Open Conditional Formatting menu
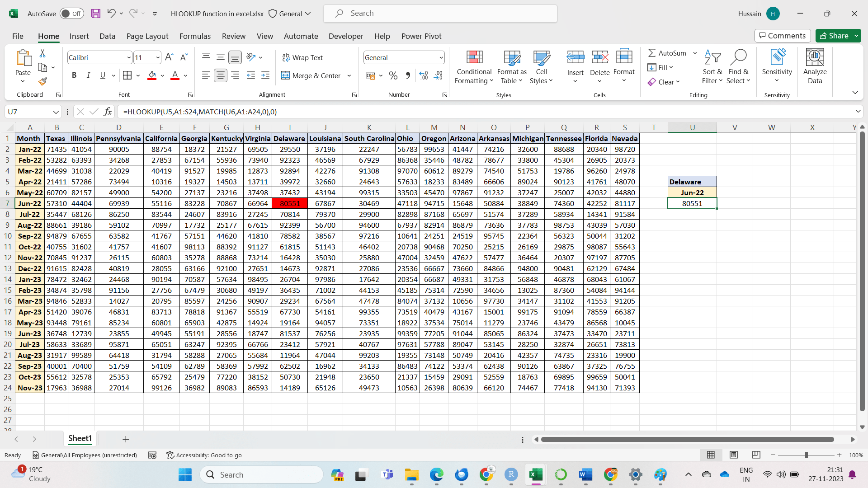This screenshot has width=868, height=488. [x=474, y=67]
